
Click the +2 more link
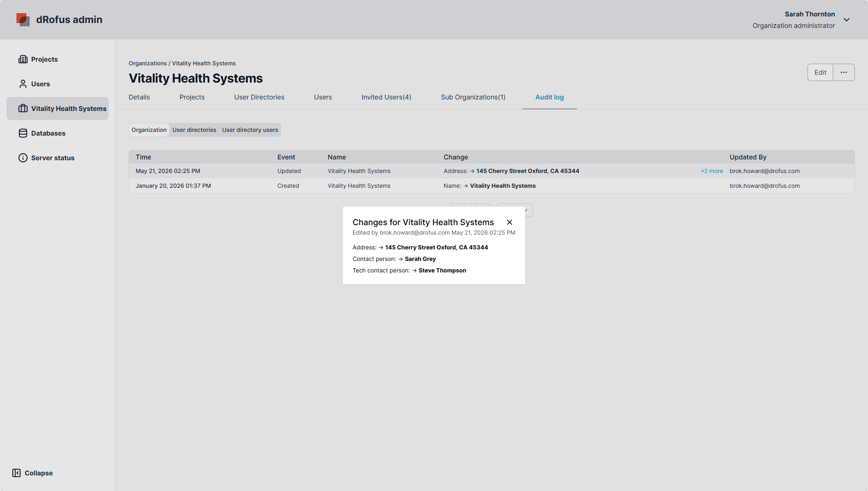click(712, 171)
